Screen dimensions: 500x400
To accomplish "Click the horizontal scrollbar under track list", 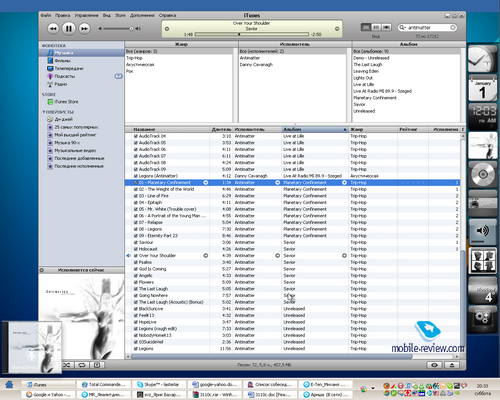I will coord(272,356).
